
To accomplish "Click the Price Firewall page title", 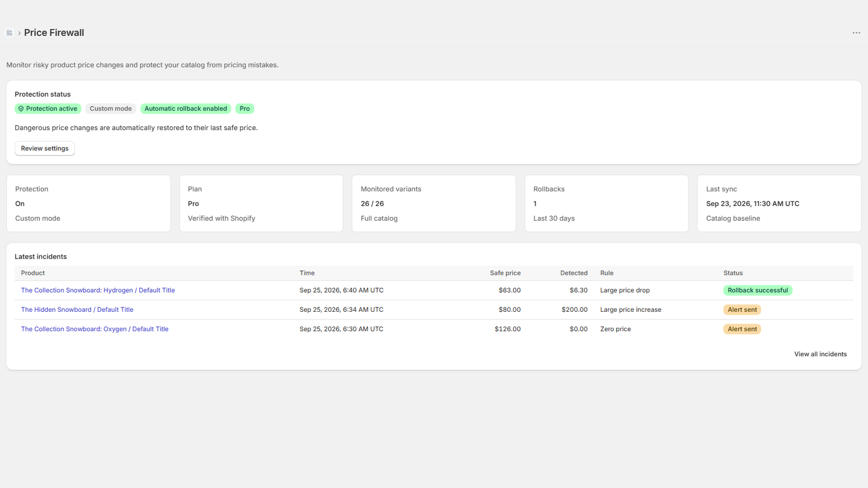I will (54, 33).
